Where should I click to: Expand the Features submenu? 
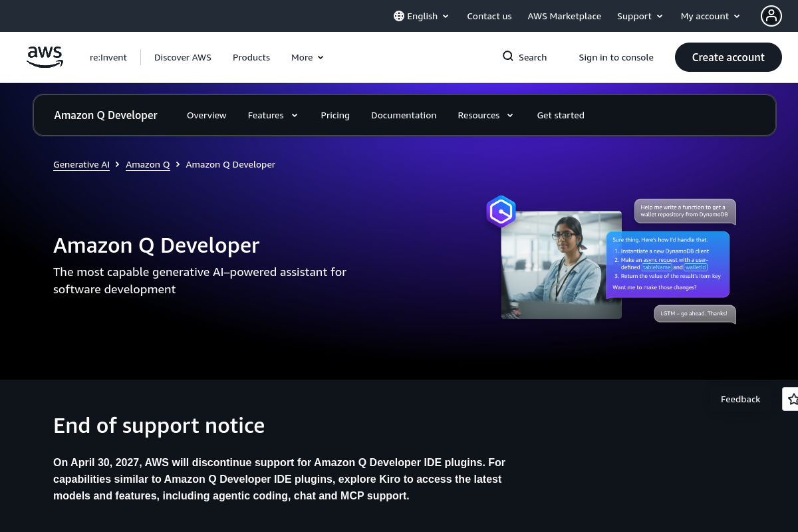pos(273,115)
